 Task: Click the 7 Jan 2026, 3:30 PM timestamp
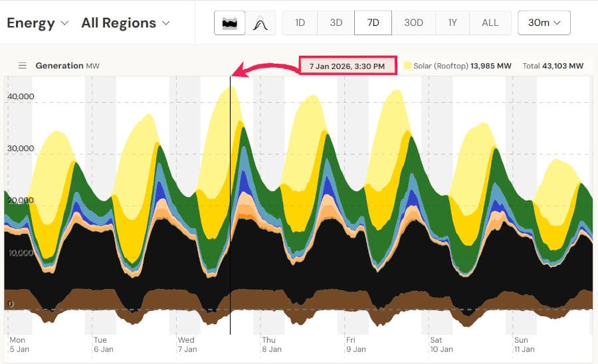(x=348, y=66)
